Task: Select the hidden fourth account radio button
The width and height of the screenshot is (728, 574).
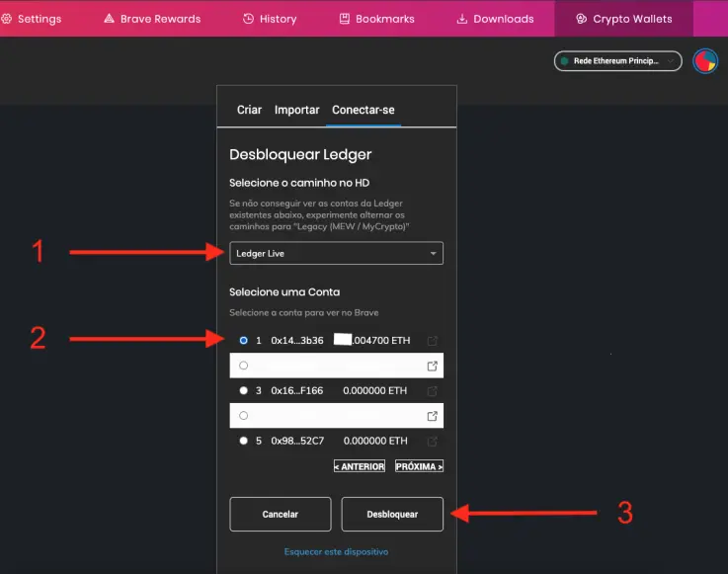Action: tap(243, 416)
